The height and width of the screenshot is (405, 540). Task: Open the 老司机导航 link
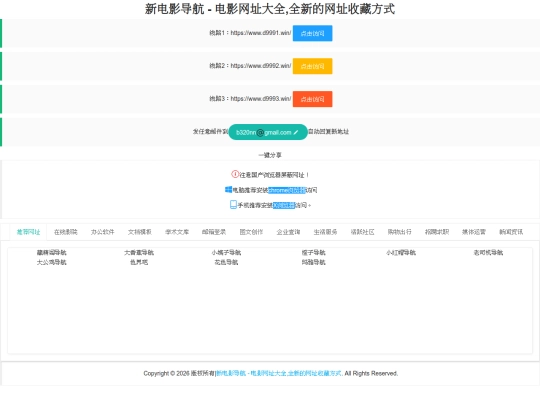[x=488, y=252]
